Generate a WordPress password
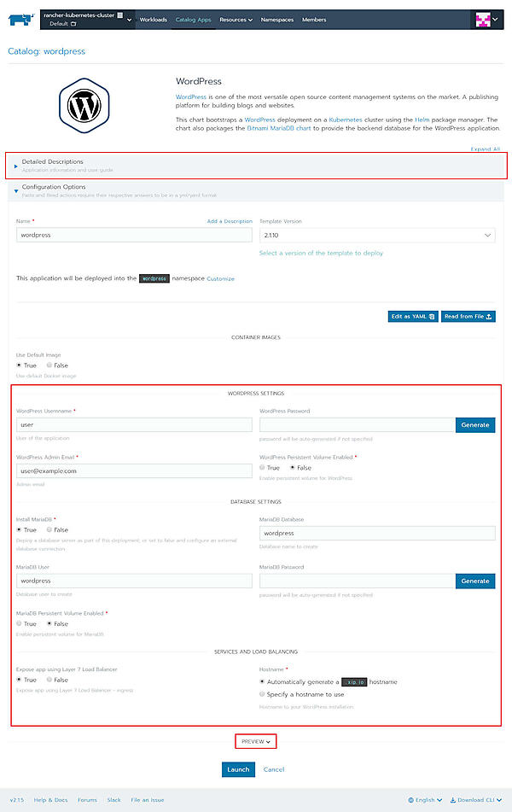The image size is (512, 812). 475,424
